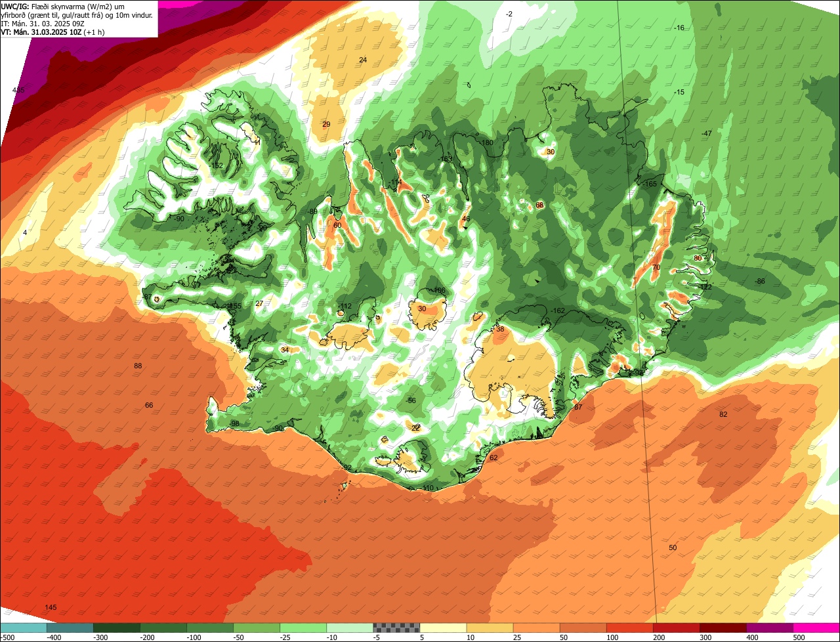Image resolution: width=840 pixels, height=642 pixels.
Task: Click the map value '-2' at the top
Action: (509, 14)
